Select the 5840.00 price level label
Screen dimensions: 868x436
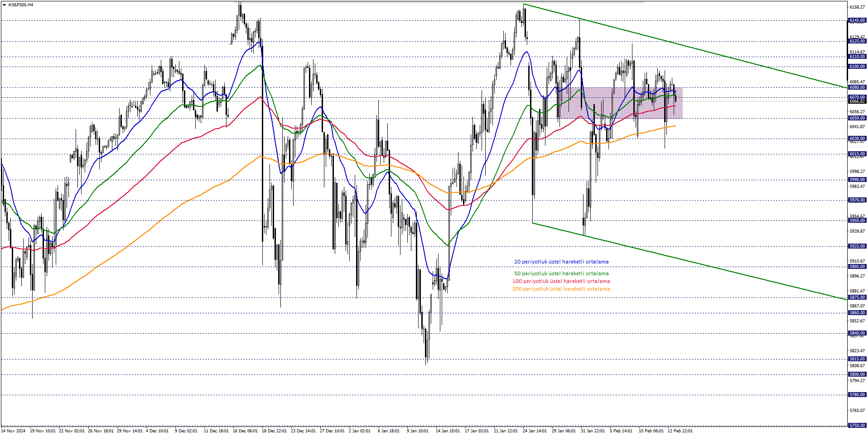pyautogui.click(x=857, y=333)
